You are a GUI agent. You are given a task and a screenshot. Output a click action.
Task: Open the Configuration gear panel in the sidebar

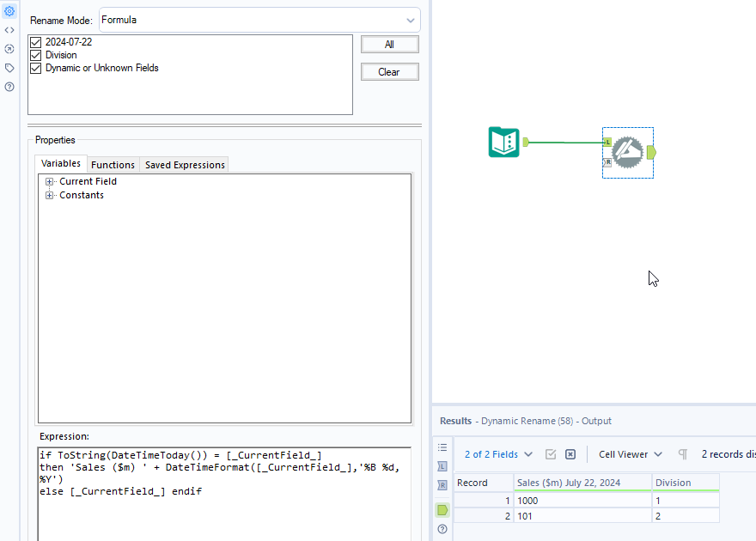coord(9,11)
